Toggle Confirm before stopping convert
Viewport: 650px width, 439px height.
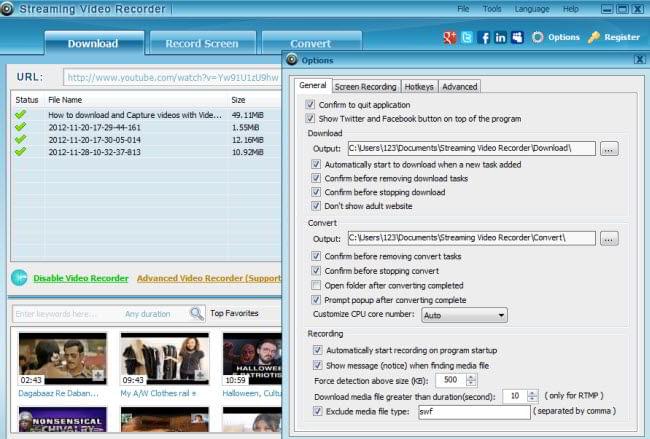pyautogui.click(x=316, y=271)
